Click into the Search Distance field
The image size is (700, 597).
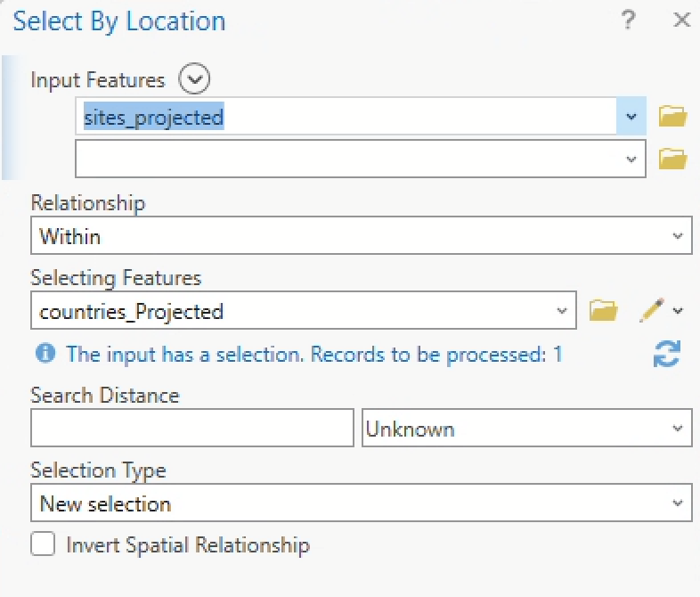pos(191,429)
